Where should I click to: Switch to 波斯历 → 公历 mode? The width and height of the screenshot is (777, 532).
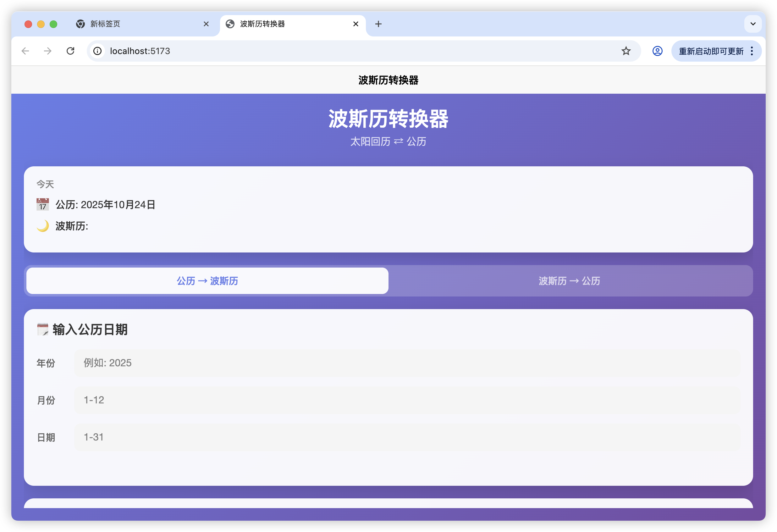[569, 281]
